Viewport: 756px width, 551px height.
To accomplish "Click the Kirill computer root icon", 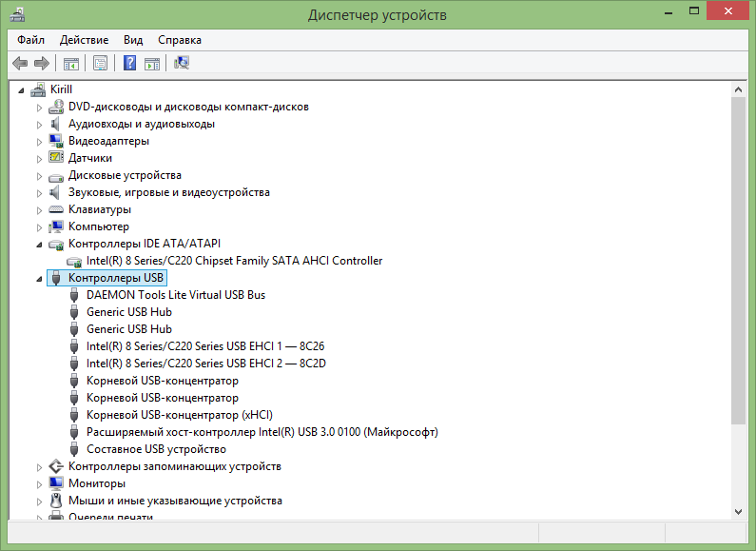I will tap(38, 89).
